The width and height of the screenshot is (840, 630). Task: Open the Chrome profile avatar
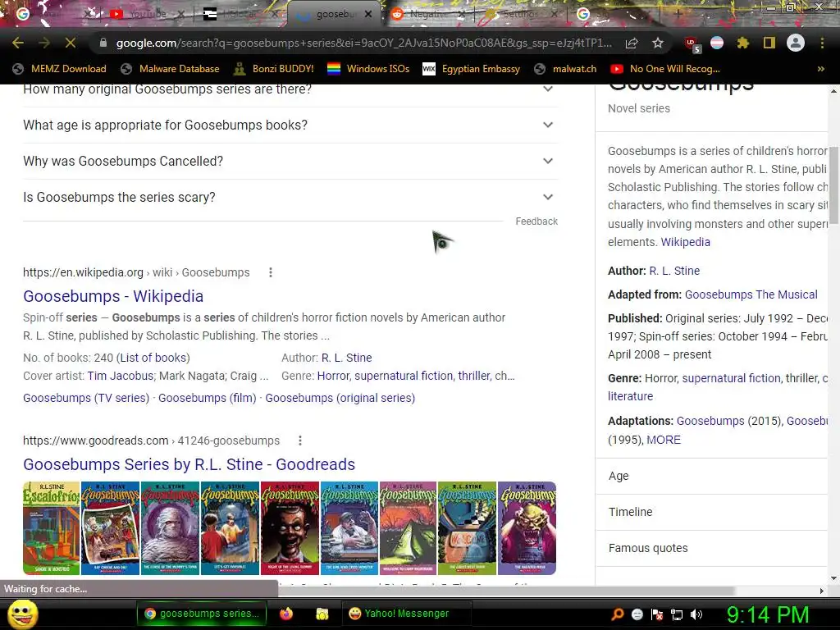coord(796,43)
